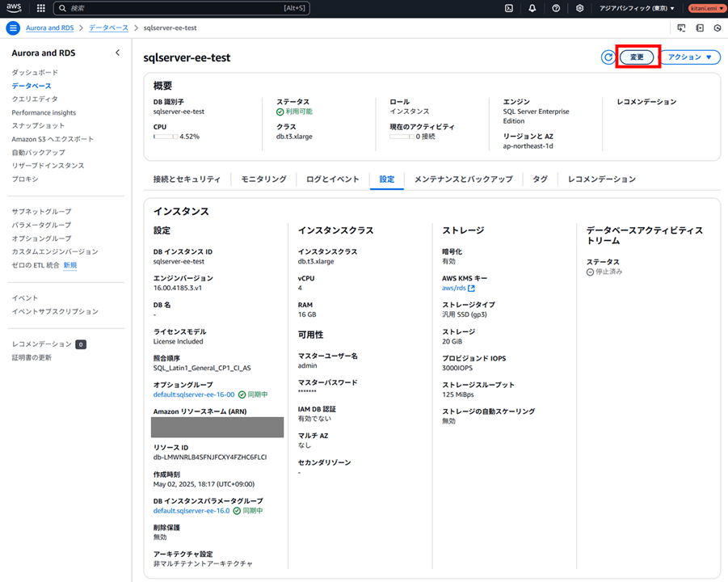The height and width of the screenshot is (582, 728).
Task: Collapse the Aurora and RDS sidebar
Action: tap(117, 53)
